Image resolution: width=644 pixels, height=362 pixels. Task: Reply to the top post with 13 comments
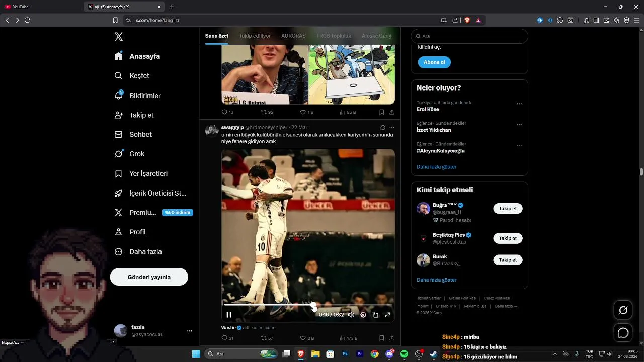227,112
